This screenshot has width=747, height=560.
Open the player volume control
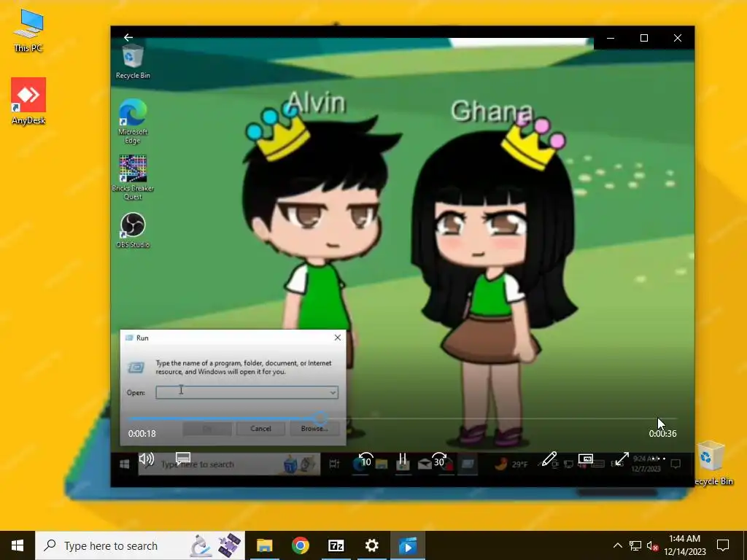pyautogui.click(x=146, y=459)
